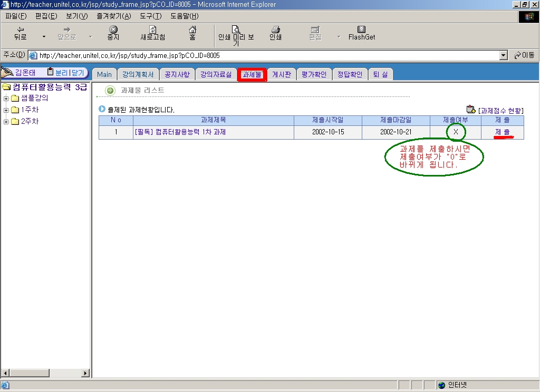Viewport: 540px width, 392px height.
Task: Click the 제출 submit link in the row
Action: click(x=502, y=132)
